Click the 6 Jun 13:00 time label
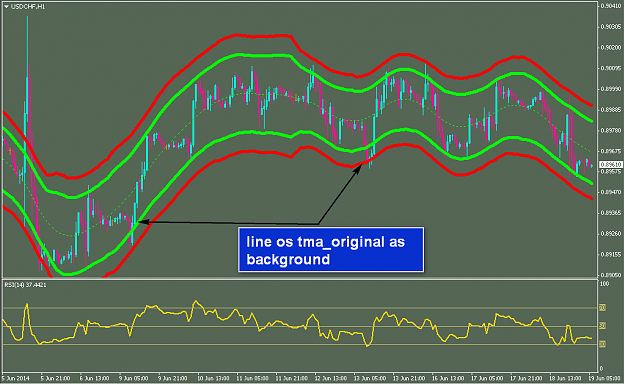 94,378
